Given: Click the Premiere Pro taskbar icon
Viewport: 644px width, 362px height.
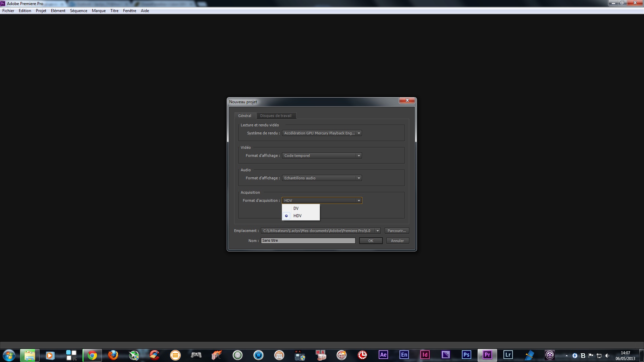Looking at the screenshot, I should 487,355.
